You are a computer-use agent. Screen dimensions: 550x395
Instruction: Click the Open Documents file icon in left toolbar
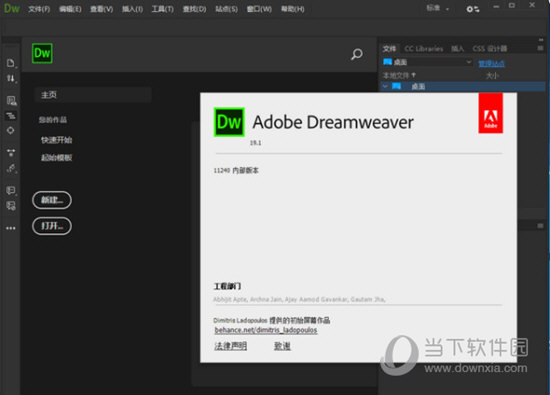tap(11, 63)
